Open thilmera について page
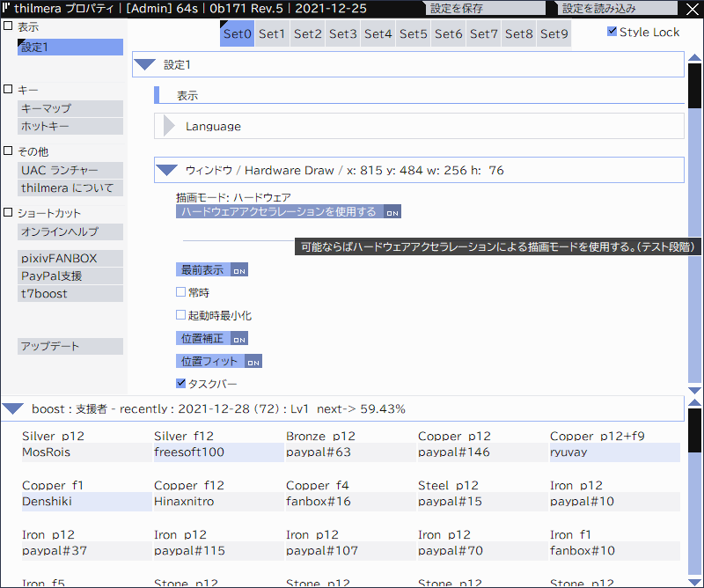 70,187
